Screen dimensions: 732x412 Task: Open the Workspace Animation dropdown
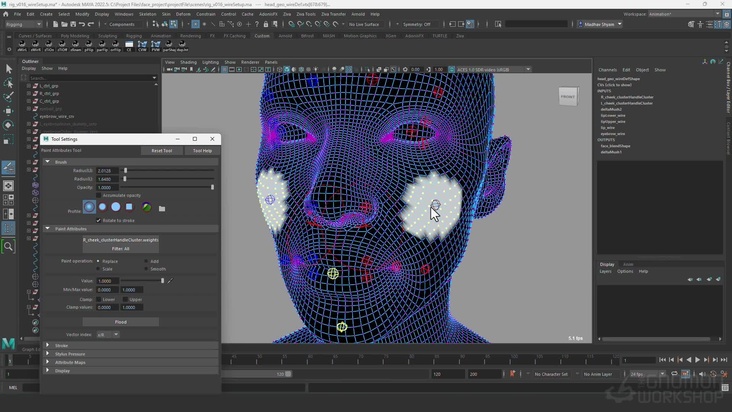684,14
